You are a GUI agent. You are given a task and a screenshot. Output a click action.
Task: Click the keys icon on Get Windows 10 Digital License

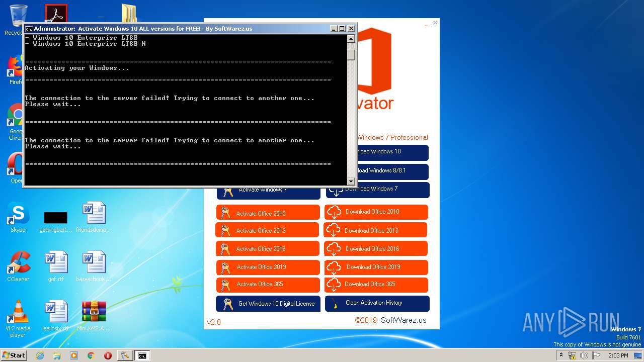228,304
